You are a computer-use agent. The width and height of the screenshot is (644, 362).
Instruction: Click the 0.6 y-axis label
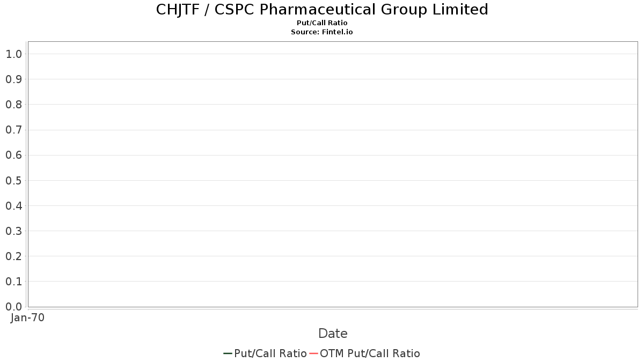point(13,156)
